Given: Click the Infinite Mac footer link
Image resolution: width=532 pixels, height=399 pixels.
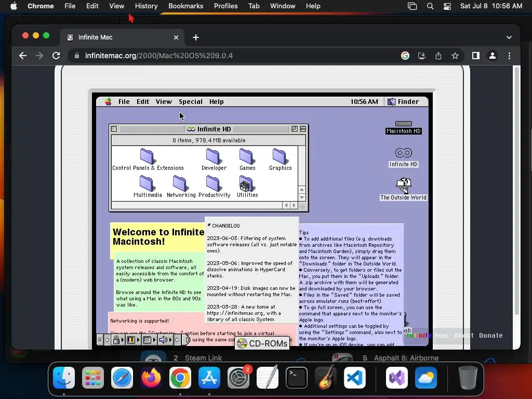Looking at the screenshot, I should (x=428, y=335).
